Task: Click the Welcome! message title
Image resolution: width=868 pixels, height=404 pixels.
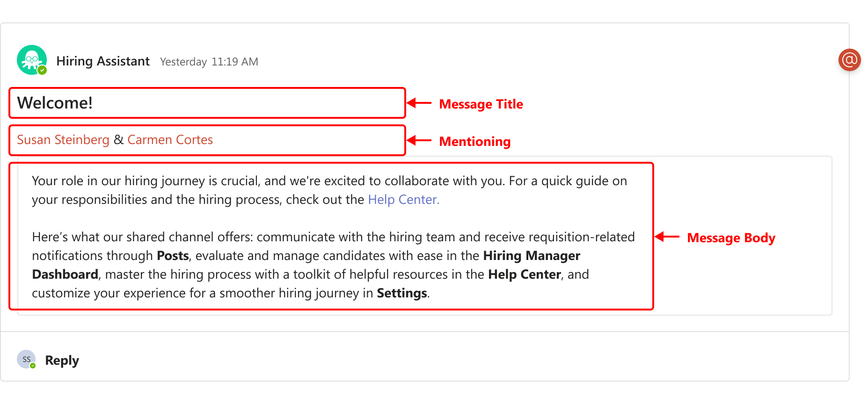Action: [x=55, y=103]
